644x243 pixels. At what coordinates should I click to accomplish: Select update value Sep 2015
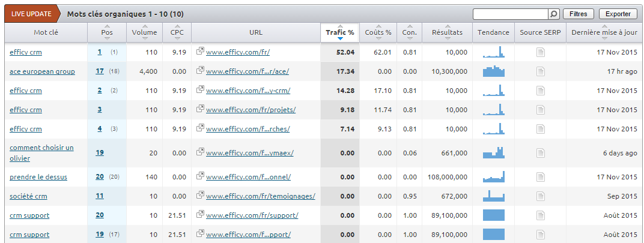point(622,196)
